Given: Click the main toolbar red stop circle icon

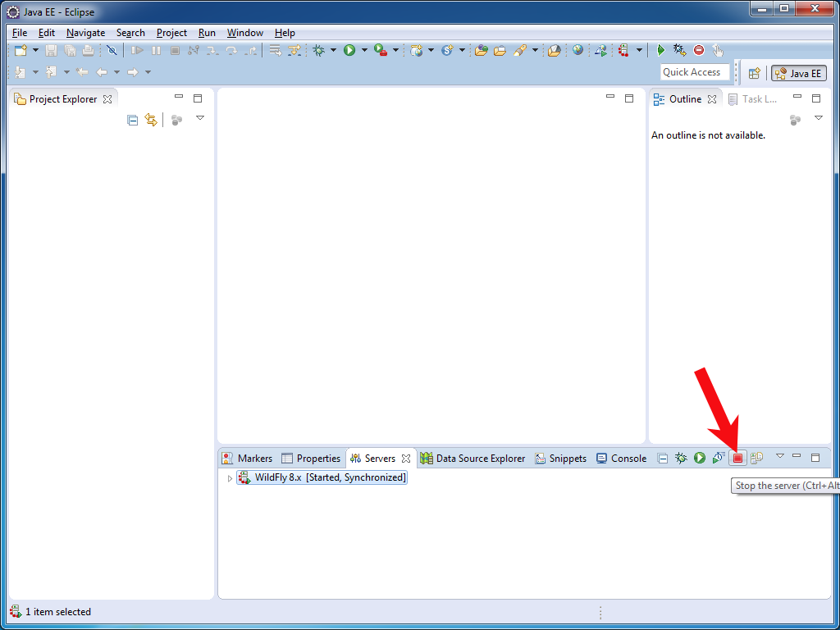Looking at the screenshot, I should click(x=699, y=50).
